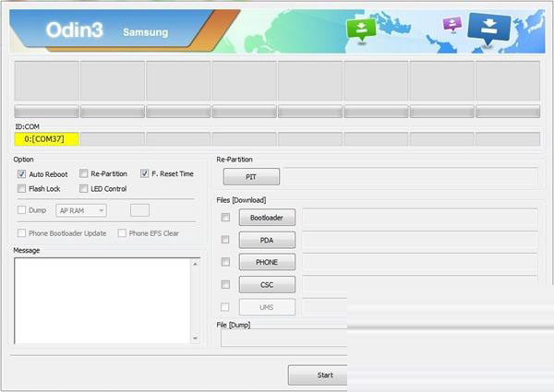Click the PHONE file path field

(420, 262)
